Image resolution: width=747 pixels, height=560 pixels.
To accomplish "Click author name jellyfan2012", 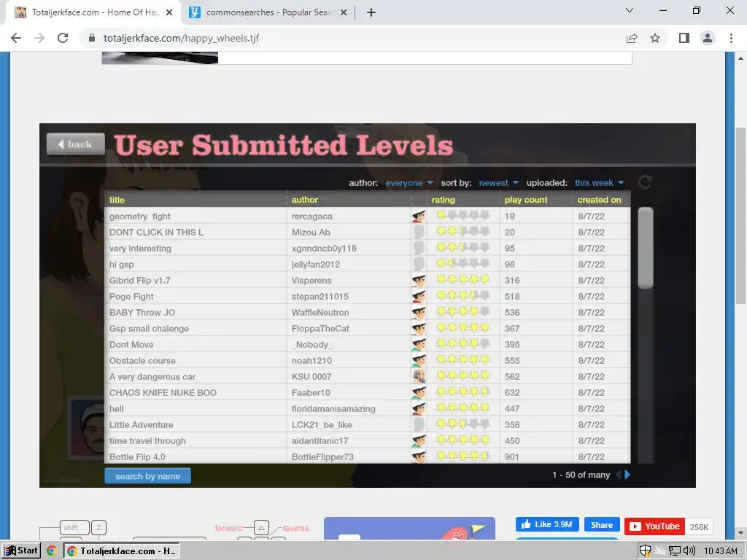I will click(x=317, y=264).
